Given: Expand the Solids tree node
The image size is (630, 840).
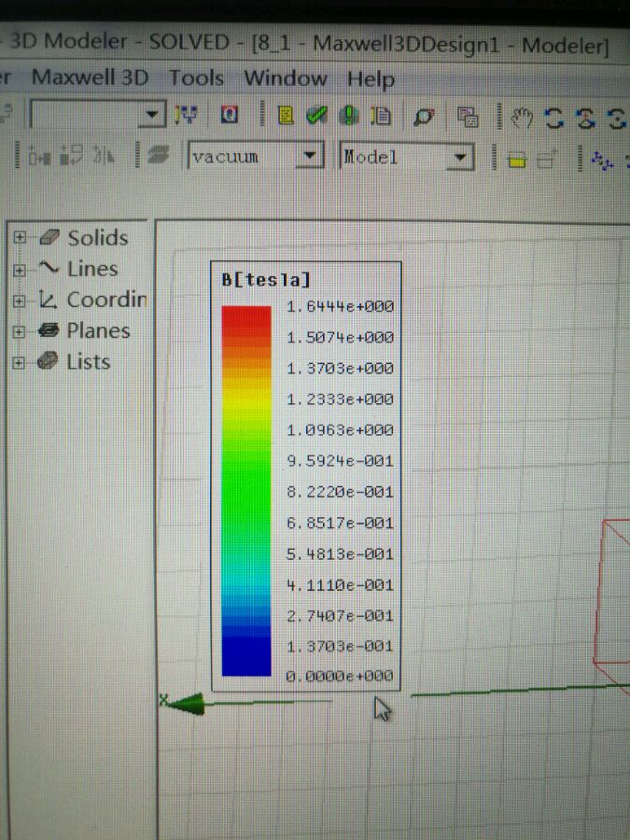Looking at the screenshot, I should coord(20,237).
